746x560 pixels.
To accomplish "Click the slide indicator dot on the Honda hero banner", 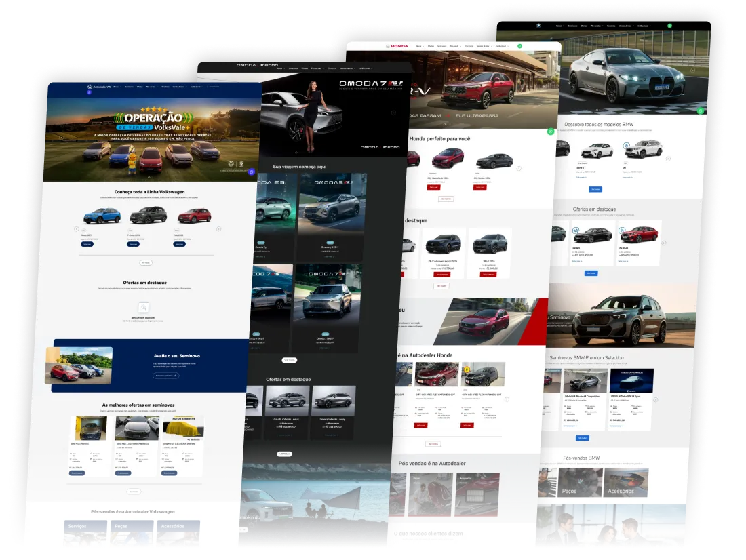I will pos(444,125).
